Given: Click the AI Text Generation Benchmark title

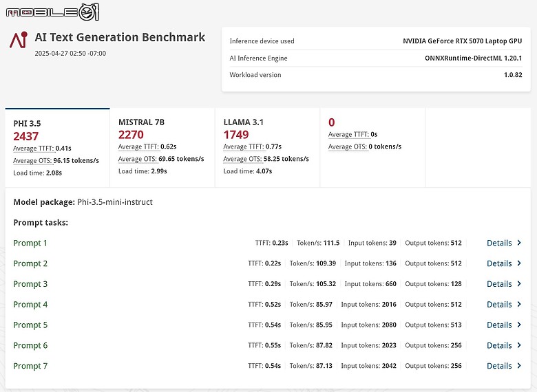Looking at the screenshot, I should tap(120, 37).
